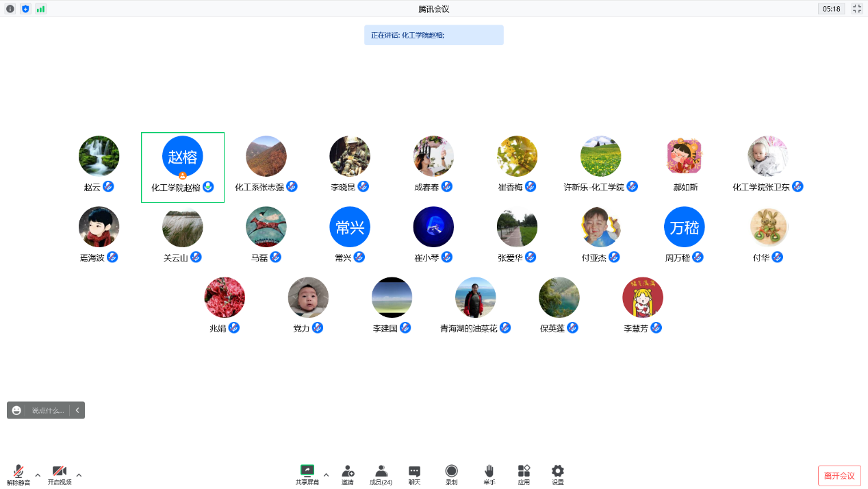868x489 pixels.
Task: Select participant 化工学院赵榕's avatar
Action: pos(183,156)
